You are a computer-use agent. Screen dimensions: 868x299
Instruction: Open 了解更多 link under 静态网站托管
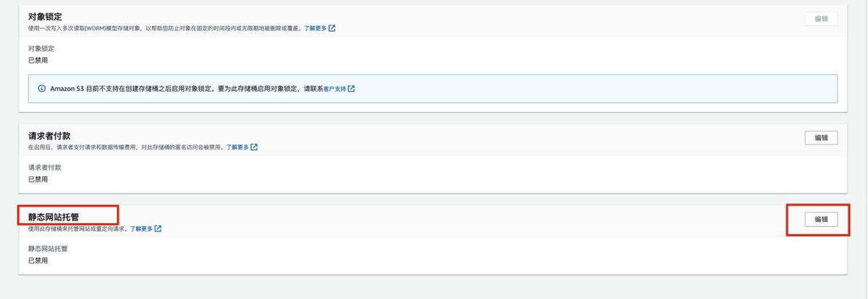[x=142, y=229]
